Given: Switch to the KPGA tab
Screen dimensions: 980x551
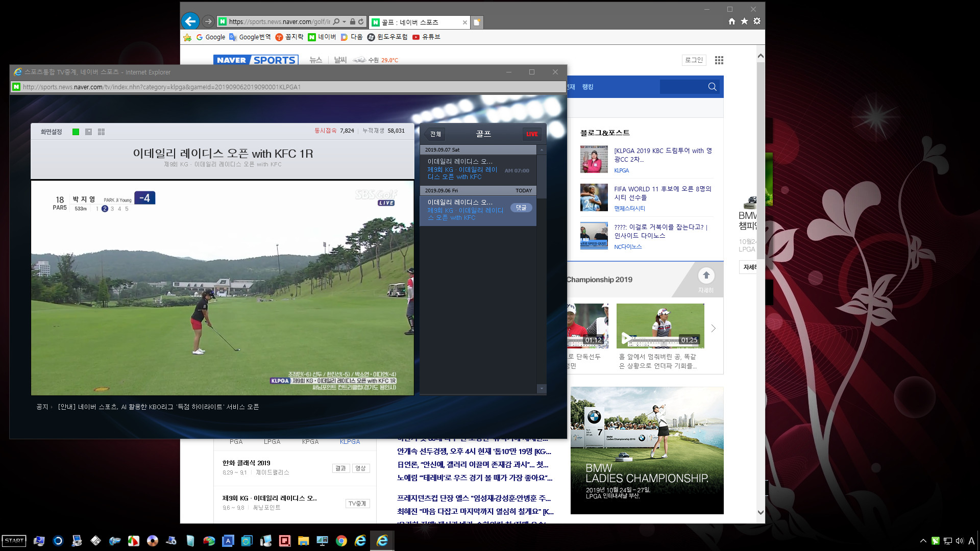Looking at the screenshot, I should click(x=310, y=442).
